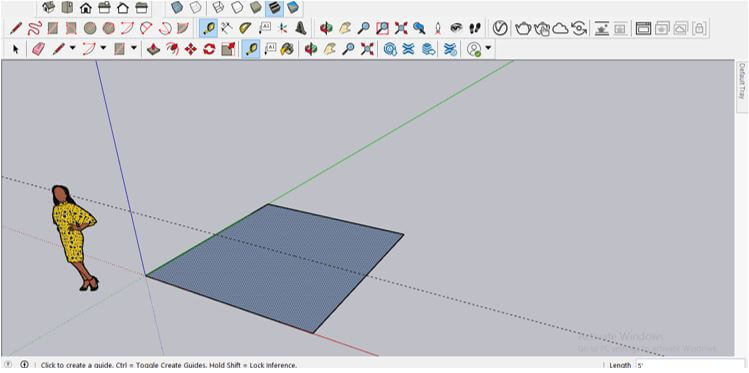Pick the Select arrow tool
Screen dimensions: 749x373
[15, 49]
